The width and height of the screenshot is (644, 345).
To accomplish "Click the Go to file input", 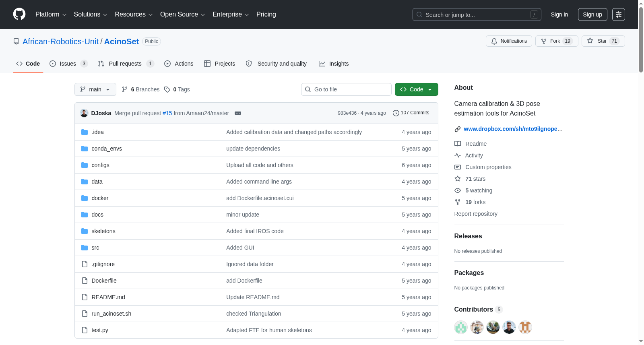I will 346,89.
